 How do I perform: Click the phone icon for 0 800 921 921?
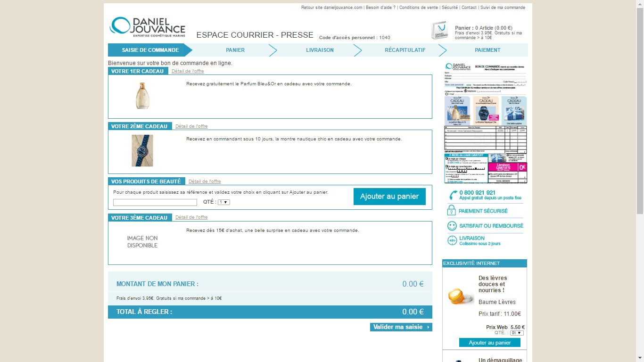(453, 195)
